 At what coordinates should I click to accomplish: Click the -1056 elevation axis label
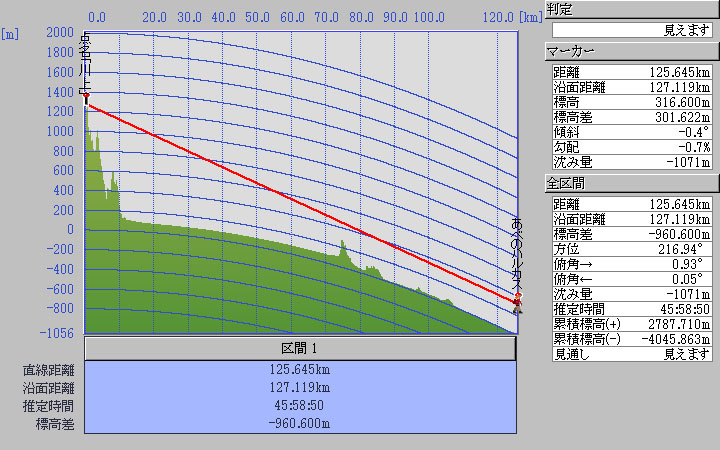click(57, 333)
